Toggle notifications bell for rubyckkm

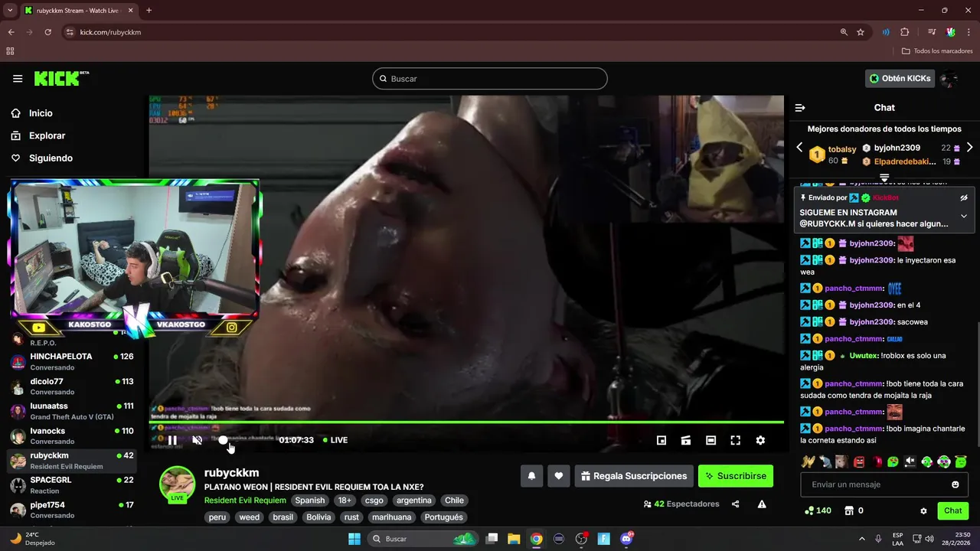click(531, 476)
